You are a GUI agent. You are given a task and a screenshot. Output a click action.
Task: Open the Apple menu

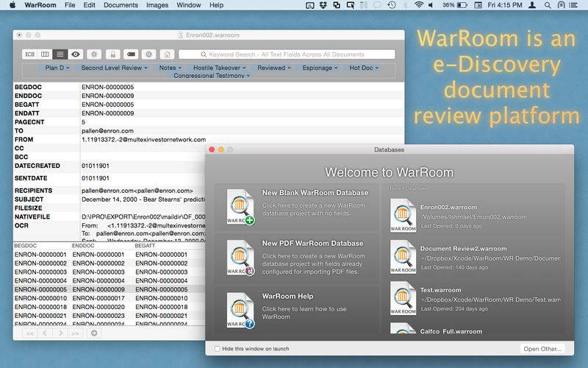click(x=12, y=5)
